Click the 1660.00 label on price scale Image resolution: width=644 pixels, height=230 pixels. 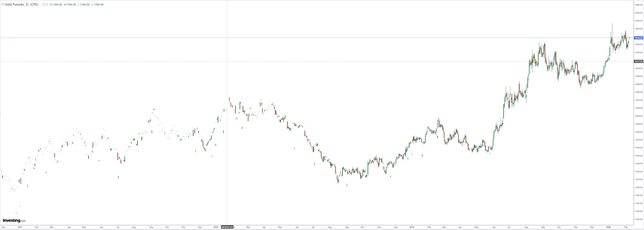639,5
